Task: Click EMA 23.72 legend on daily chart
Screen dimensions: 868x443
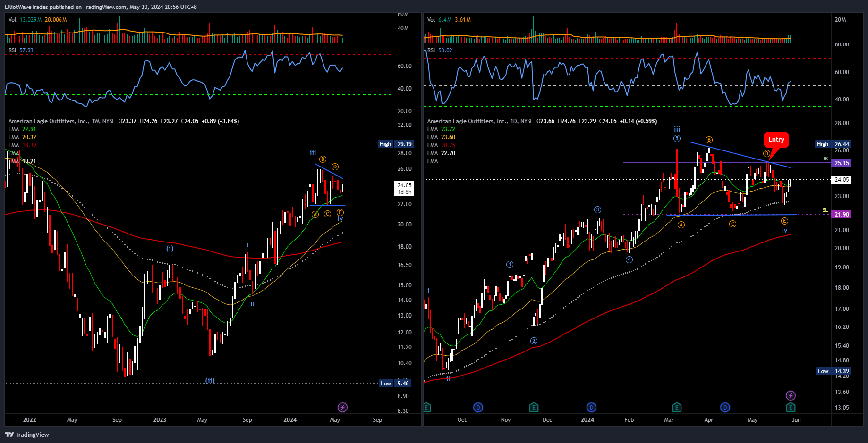Action: click(441, 129)
